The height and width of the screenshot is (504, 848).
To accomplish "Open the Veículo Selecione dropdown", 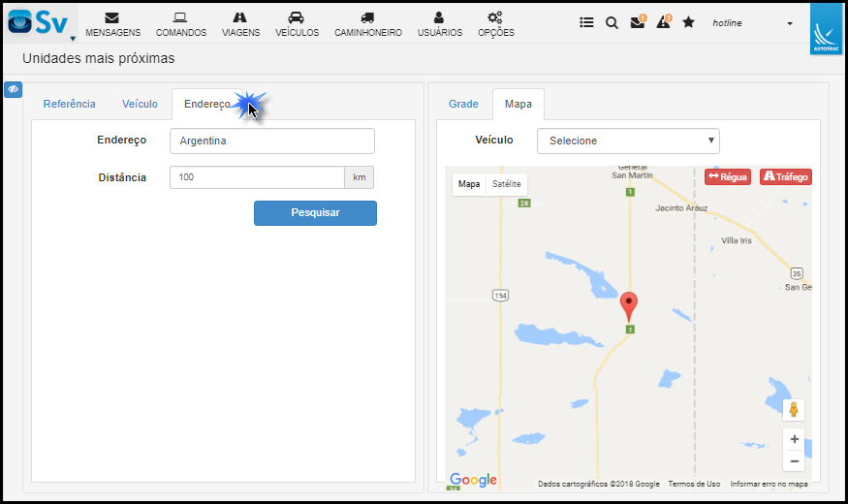I will (628, 141).
